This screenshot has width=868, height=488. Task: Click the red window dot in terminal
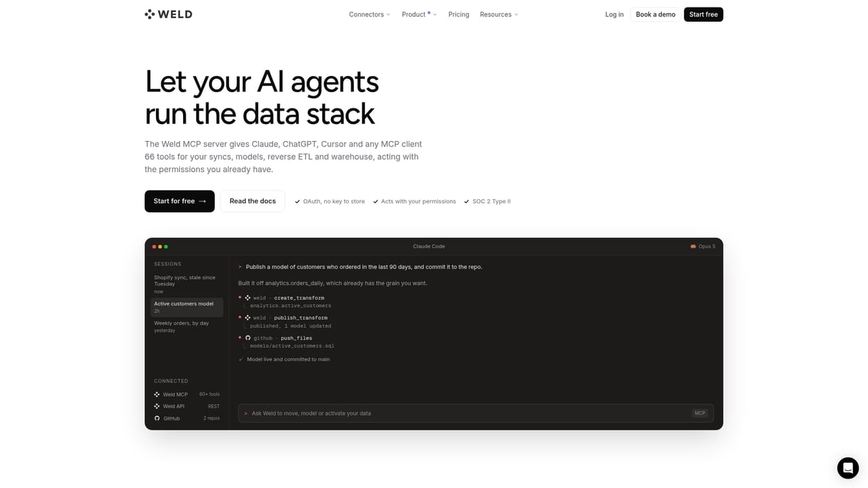coord(154,247)
